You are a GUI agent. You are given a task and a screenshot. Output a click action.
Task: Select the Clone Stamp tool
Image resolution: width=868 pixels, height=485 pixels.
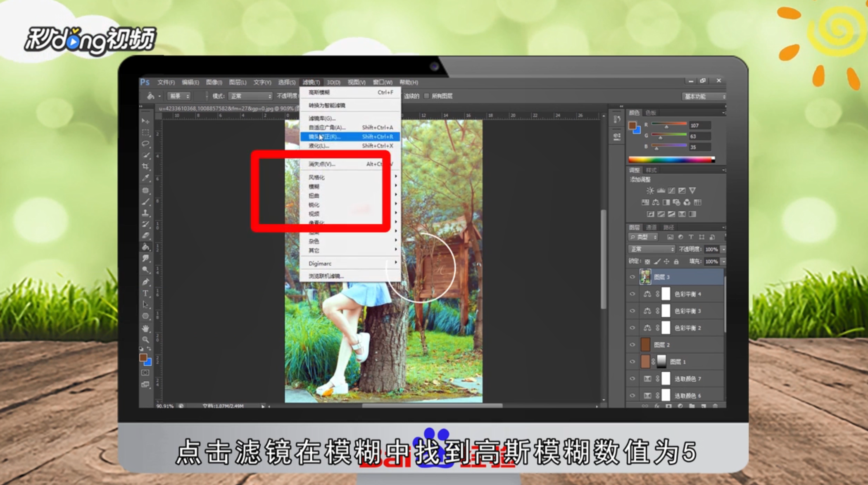point(145,213)
